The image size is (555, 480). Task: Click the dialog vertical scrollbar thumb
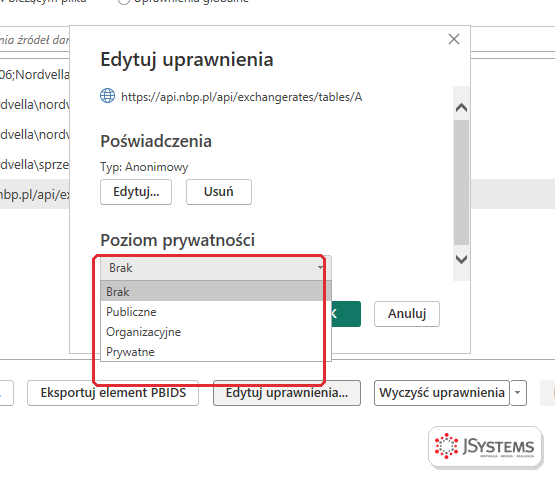coord(461,182)
